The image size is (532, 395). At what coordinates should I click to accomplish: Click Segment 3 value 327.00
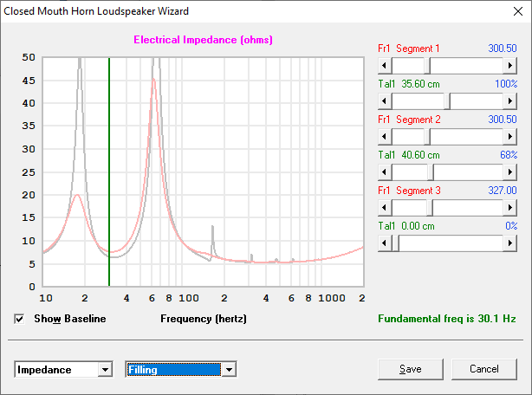click(503, 191)
